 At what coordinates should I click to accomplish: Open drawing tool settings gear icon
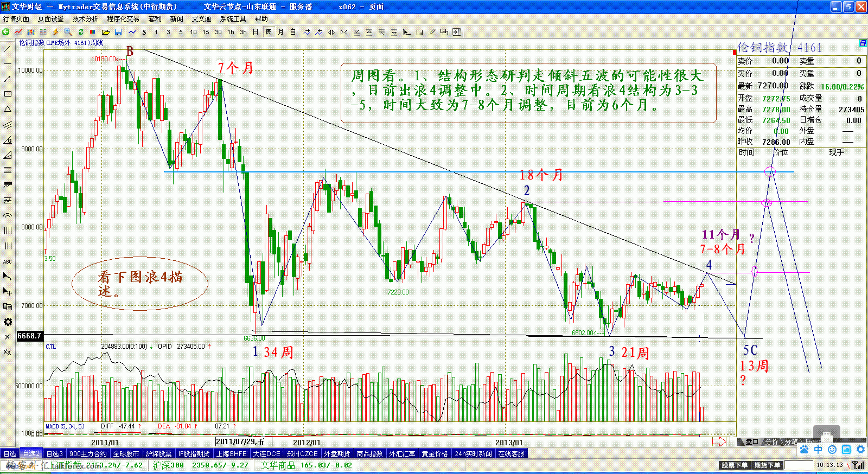coord(8,322)
